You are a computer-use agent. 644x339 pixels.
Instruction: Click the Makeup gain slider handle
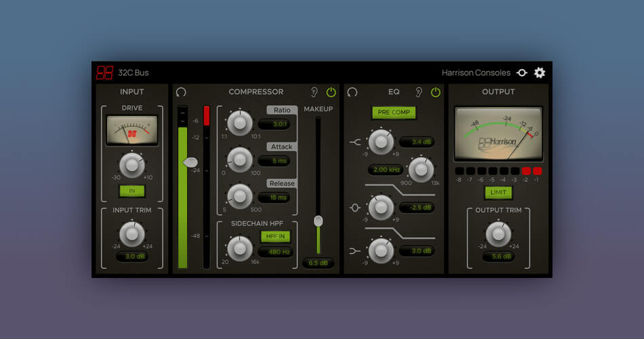[x=318, y=221]
